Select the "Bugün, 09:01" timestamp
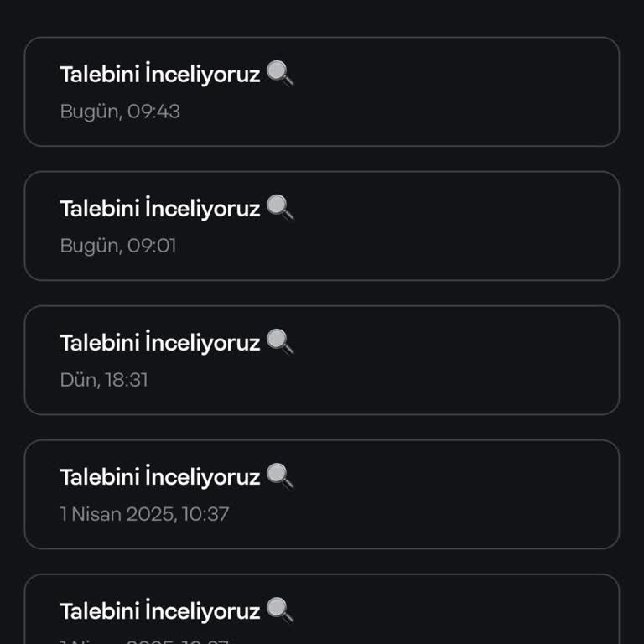The image size is (644, 644). click(118, 246)
